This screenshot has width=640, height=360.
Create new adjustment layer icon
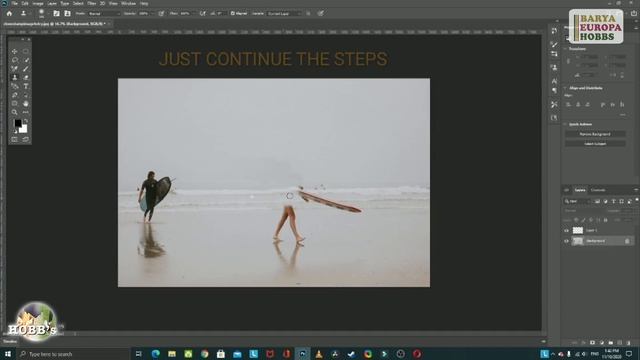point(602,342)
